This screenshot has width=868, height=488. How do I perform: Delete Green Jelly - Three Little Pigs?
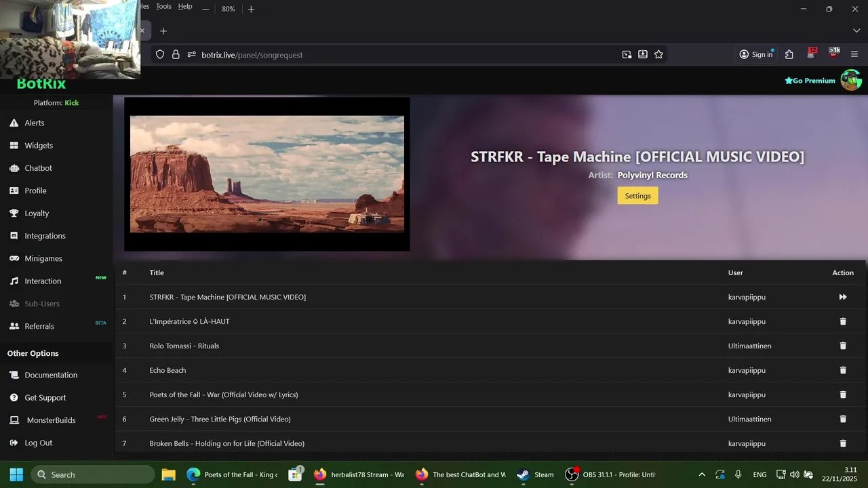tap(843, 419)
